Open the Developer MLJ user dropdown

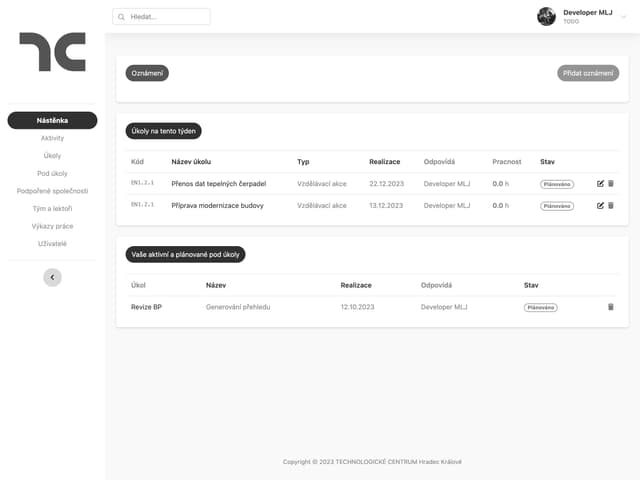[624, 16]
